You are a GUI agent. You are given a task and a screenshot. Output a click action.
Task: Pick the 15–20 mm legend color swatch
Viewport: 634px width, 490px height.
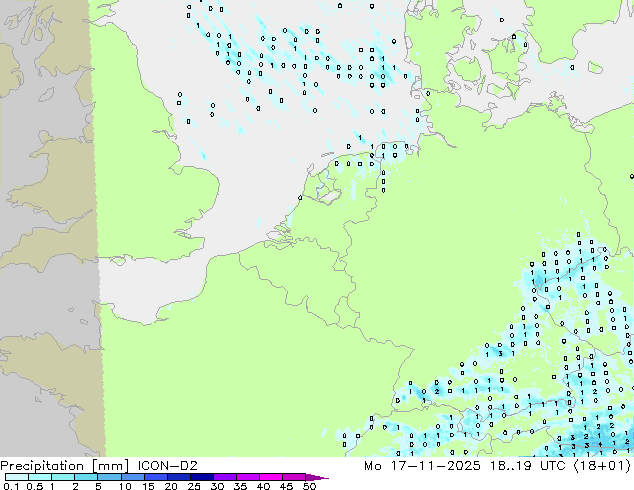coord(155,477)
